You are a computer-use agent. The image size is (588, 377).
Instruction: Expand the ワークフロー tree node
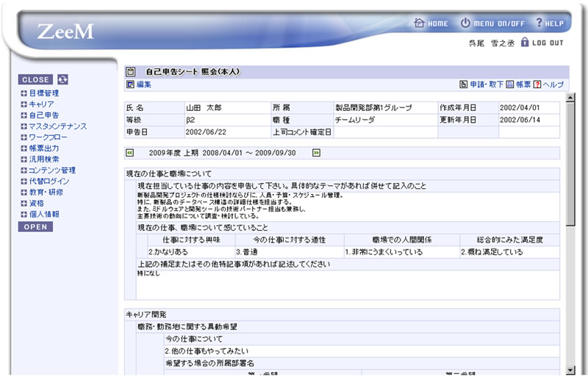24,137
